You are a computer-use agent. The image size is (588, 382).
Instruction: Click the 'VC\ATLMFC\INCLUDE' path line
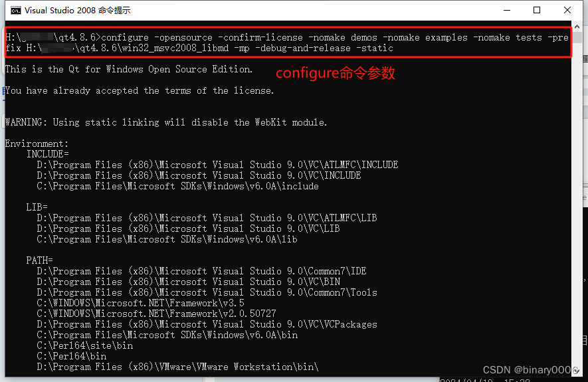point(217,165)
